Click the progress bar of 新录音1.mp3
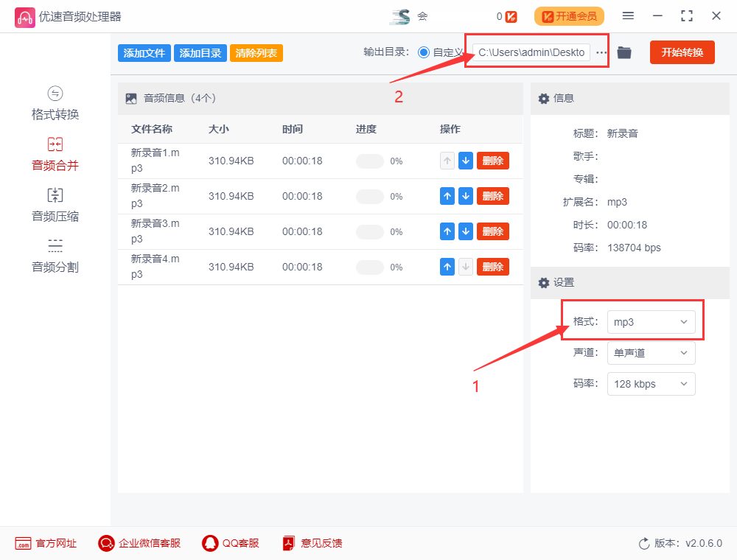 coord(370,160)
